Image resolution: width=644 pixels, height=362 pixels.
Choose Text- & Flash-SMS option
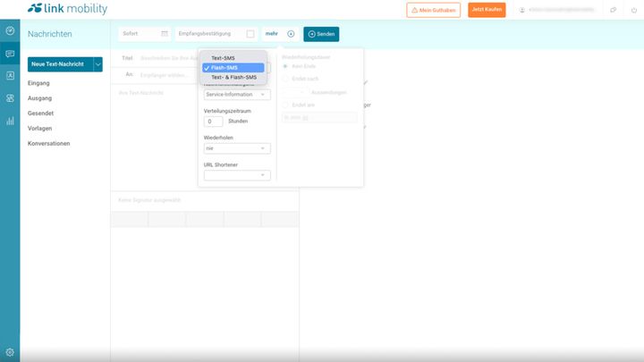pyautogui.click(x=233, y=77)
